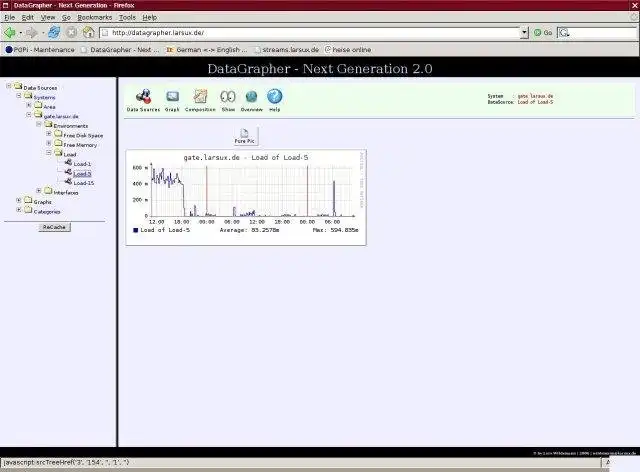Collapse the Environments tree node
This screenshot has height=472, width=640.
(x=39, y=124)
